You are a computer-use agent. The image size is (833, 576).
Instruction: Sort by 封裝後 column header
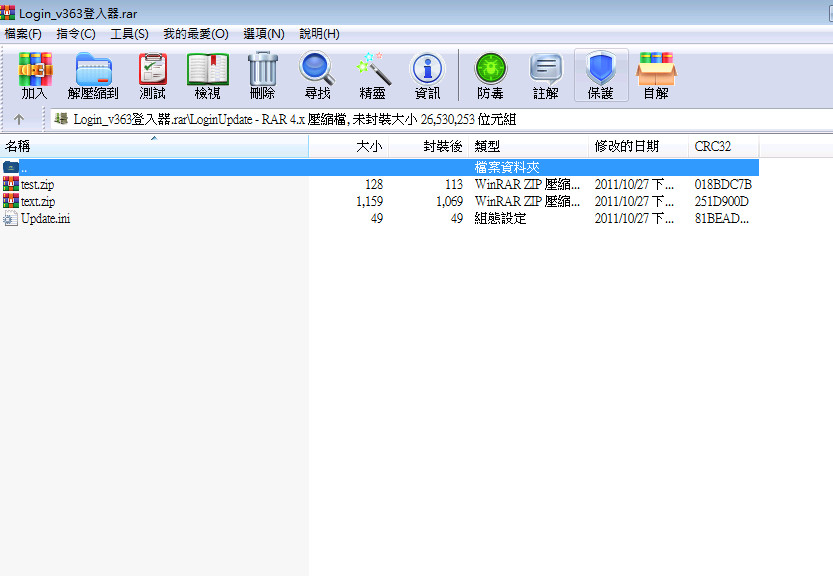(x=428, y=146)
